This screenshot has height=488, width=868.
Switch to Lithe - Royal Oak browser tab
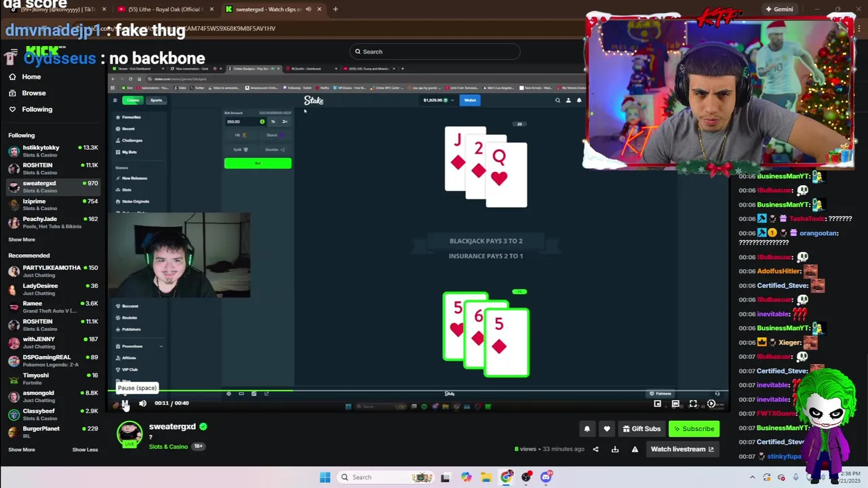tap(165, 9)
